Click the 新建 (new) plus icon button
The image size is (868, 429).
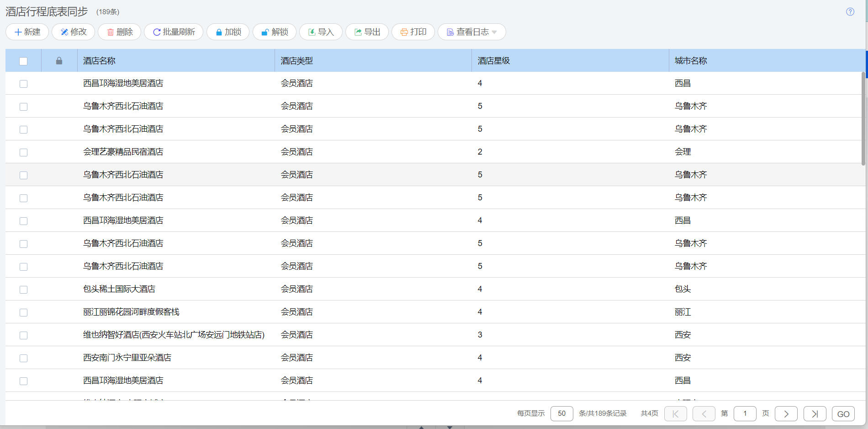[27, 32]
